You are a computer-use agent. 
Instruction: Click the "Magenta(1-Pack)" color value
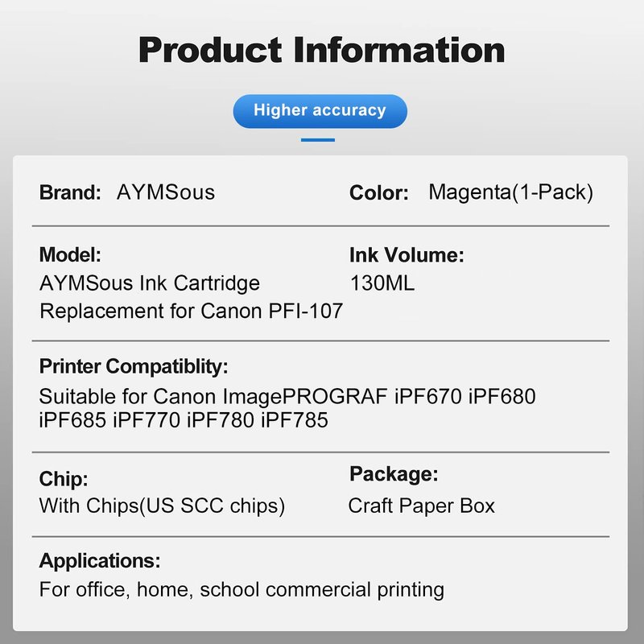coord(510,193)
